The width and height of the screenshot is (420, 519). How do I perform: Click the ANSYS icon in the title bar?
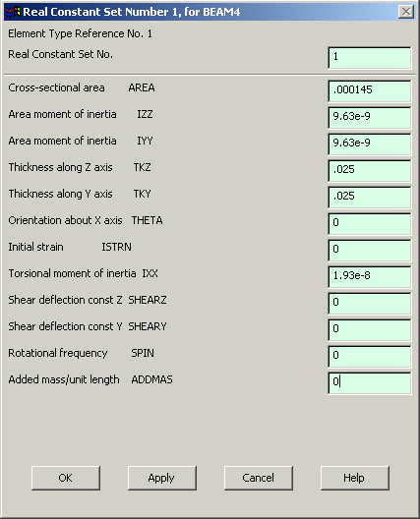[x=13, y=12]
